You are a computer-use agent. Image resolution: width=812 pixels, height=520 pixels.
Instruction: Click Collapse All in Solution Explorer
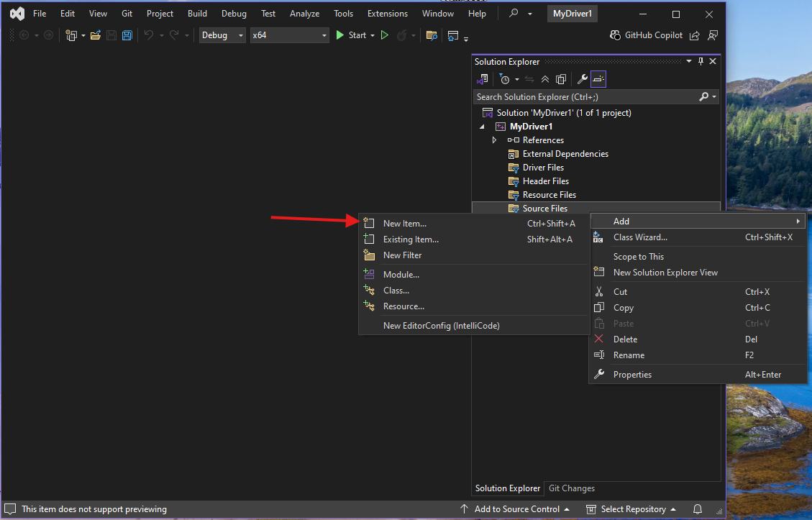pyautogui.click(x=544, y=79)
